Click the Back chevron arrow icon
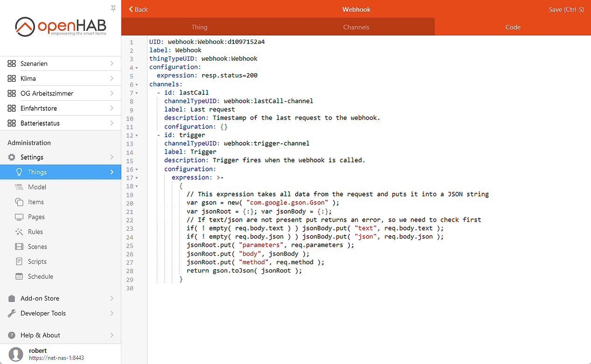Viewport: 591px width, 364px height. pos(131,9)
